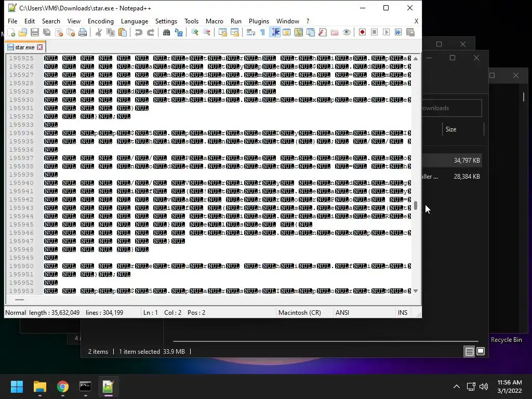Zoom in with the magnifier plus icon

[x=195, y=32]
